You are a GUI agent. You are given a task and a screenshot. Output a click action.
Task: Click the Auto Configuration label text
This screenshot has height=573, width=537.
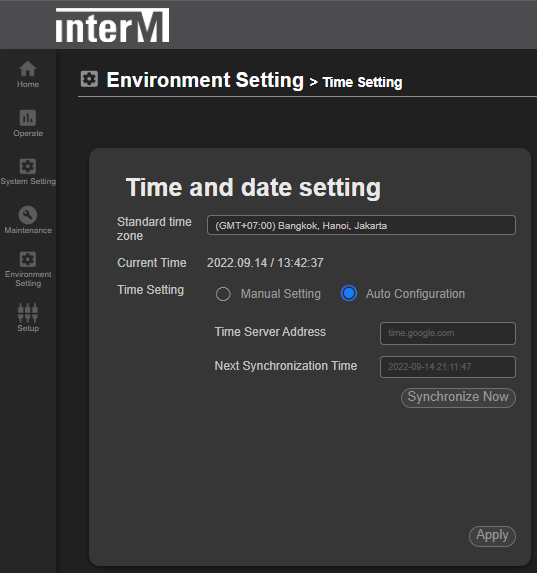[416, 294]
